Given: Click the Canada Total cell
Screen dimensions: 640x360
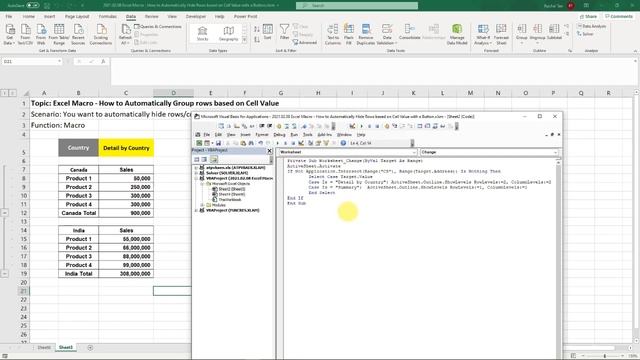Looking at the screenshot, I should click(78, 213).
